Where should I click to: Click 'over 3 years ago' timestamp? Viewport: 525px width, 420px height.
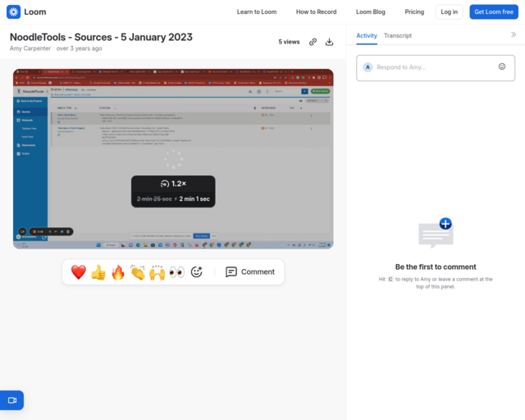(x=79, y=48)
